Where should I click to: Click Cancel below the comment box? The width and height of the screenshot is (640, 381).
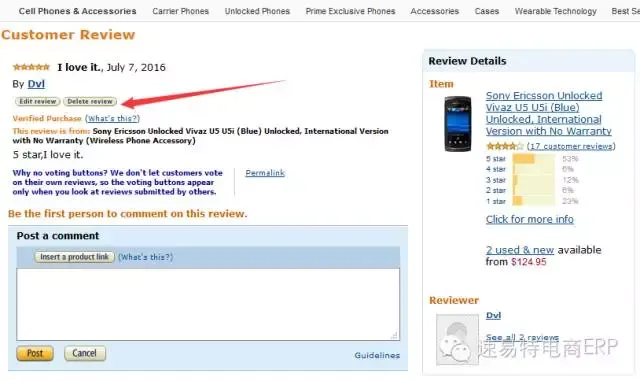tap(84, 353)
